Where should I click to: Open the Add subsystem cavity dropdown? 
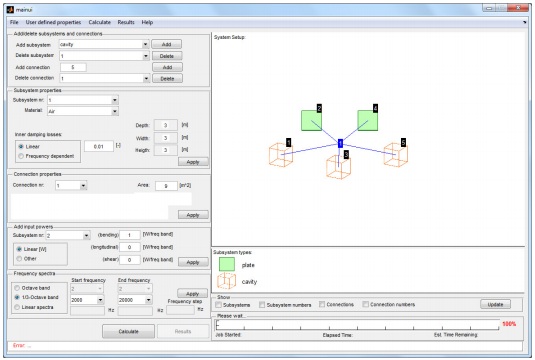(104, 44)
